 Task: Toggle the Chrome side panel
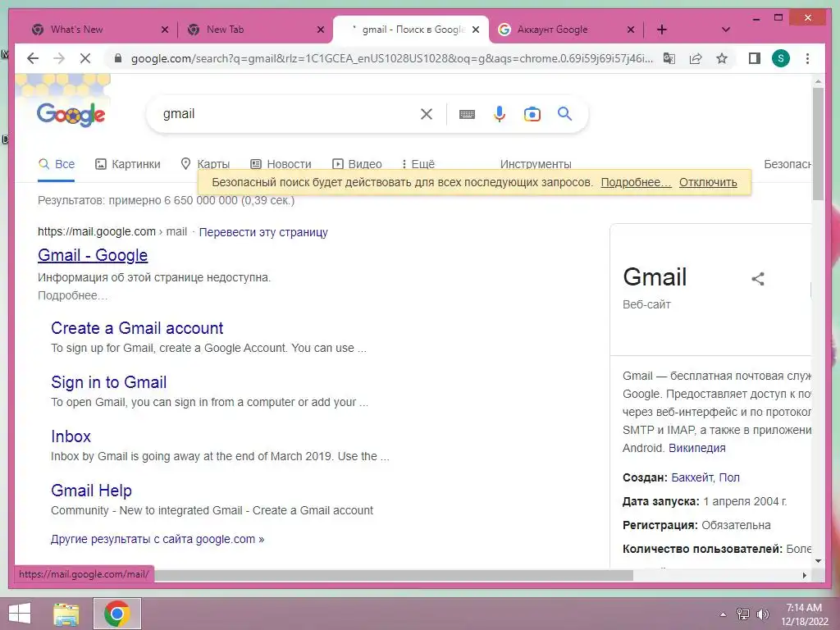tap(755, 58)
